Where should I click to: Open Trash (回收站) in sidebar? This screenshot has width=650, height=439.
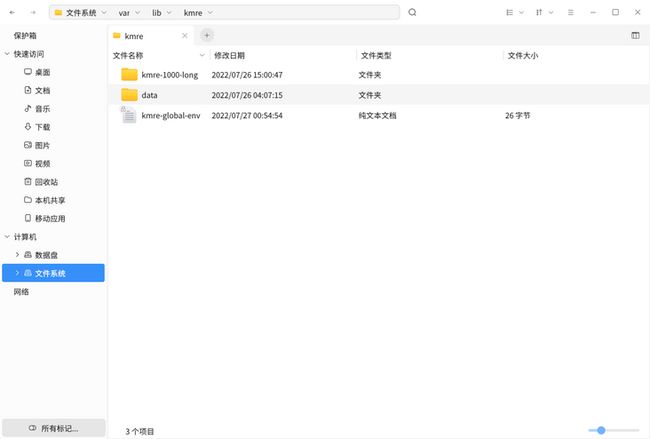point(46,182)
